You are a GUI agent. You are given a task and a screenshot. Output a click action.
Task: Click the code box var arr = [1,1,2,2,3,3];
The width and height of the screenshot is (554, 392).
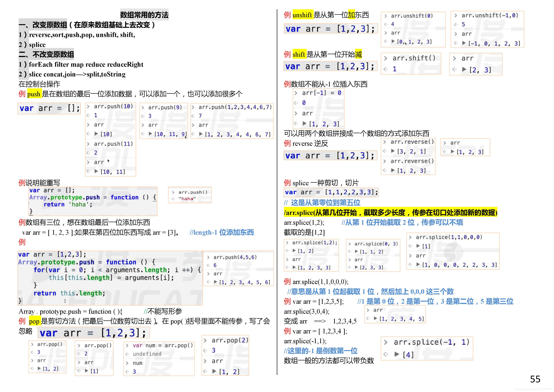(331, 192)
